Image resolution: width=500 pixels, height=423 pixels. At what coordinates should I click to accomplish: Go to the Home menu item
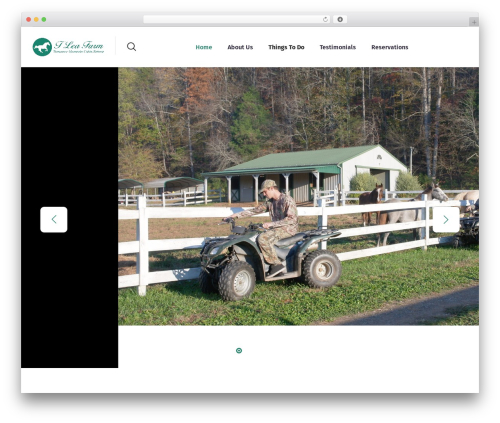click(204, 47)
